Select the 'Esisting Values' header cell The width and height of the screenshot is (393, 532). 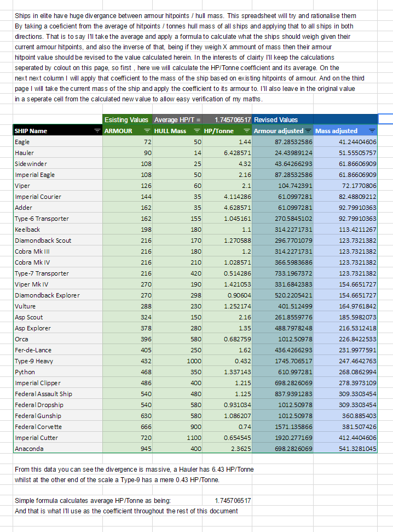point(128,119)
